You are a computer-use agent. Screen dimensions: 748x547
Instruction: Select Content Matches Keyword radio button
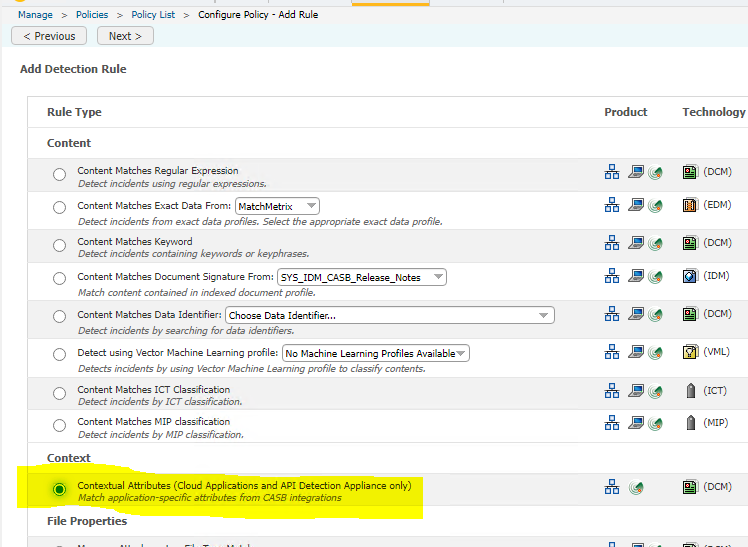coord(60,246)
